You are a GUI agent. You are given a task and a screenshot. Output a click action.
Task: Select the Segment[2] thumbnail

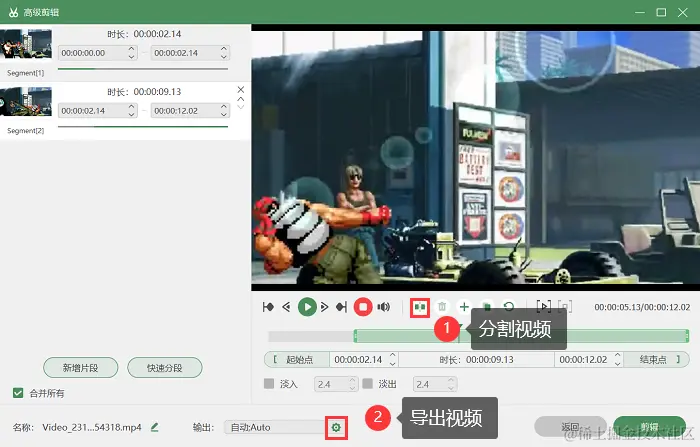(x=26, y=102)
